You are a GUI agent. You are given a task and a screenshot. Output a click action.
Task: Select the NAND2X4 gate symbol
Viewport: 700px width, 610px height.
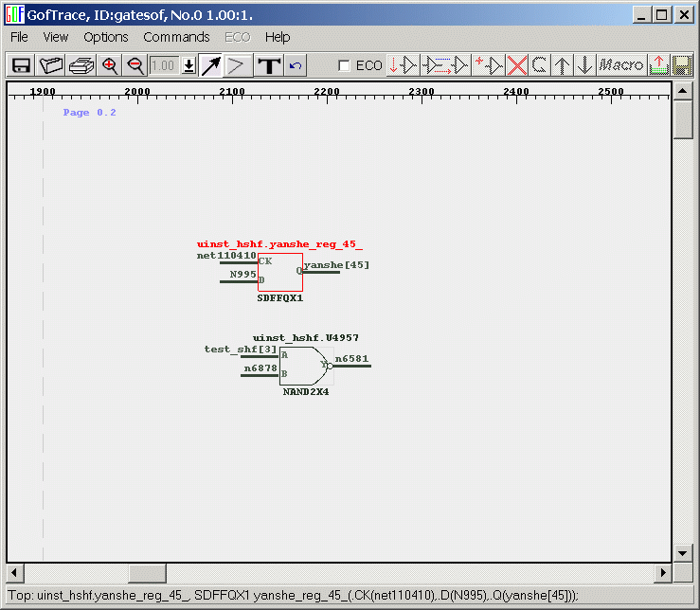point(303,366)
